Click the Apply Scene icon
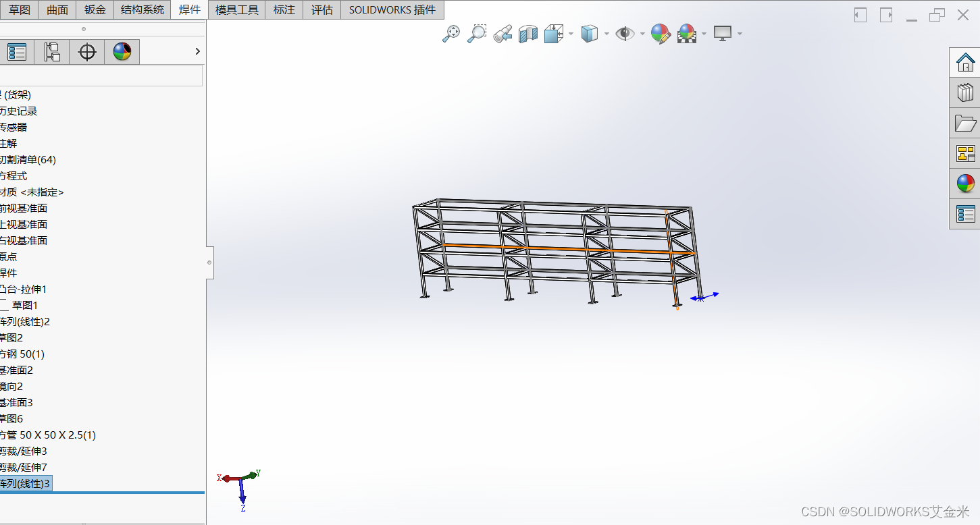Screen dimensions: 980x525 687,34
